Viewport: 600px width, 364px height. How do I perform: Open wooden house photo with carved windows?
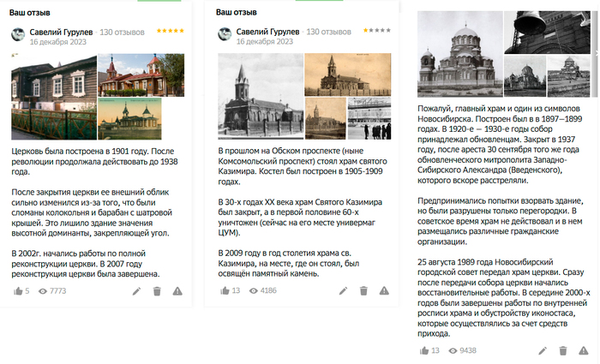(x=54, y=97)
